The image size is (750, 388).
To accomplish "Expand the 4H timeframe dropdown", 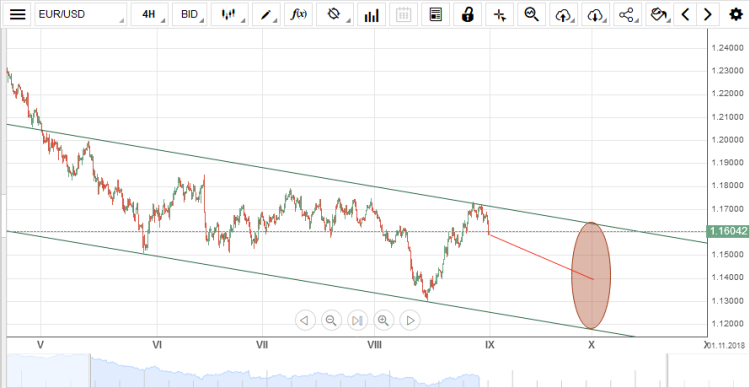I will coord(150,14).
